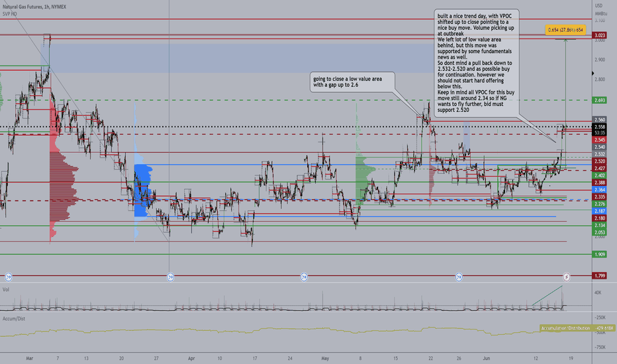Click the date 10 on time axis
This screenshot has width=617, height=364.
(x=220, y=358)
